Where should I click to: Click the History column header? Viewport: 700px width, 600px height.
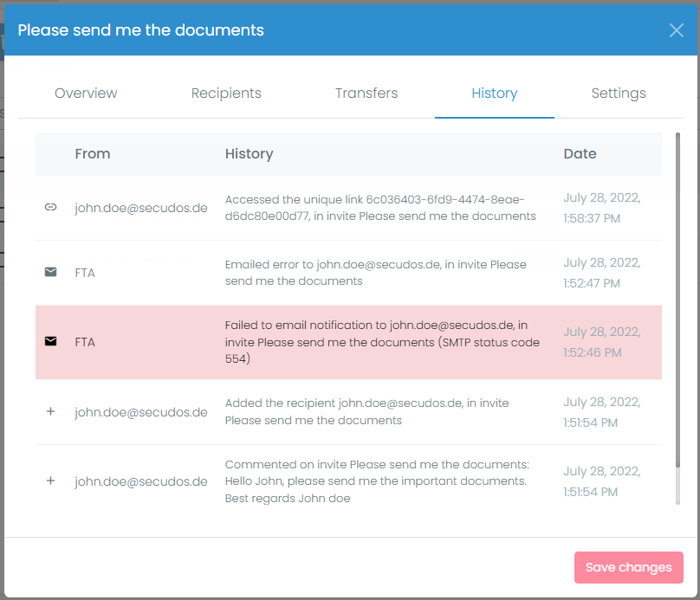249,154
